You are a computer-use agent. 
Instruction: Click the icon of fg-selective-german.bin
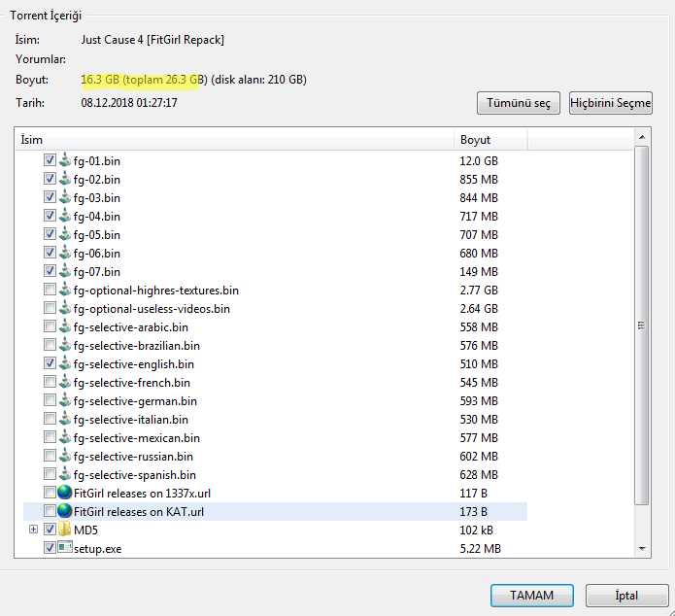point(65,401)
